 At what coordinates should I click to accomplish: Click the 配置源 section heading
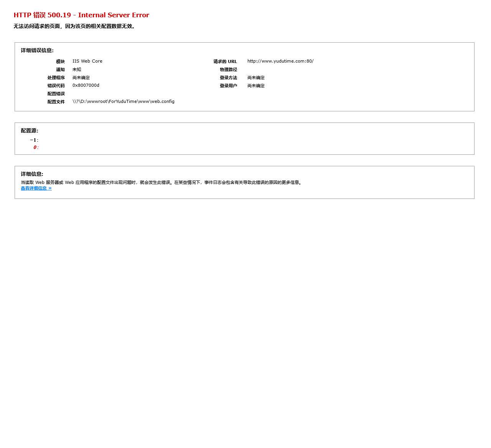[30, 131]
